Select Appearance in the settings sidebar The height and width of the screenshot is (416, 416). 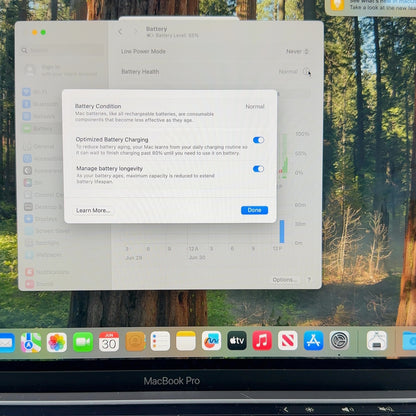pos(43,171)
